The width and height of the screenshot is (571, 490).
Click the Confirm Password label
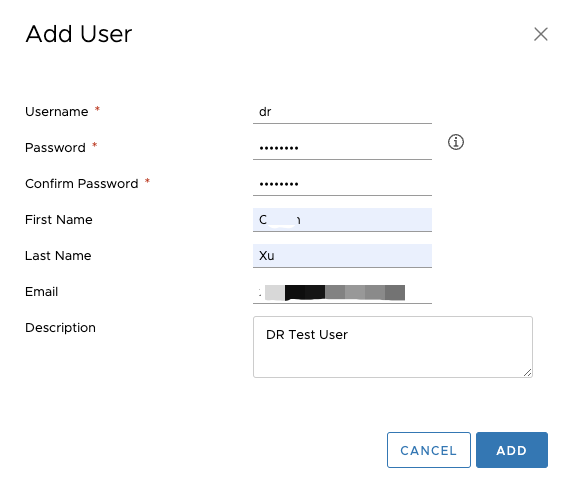coord(82,183)
